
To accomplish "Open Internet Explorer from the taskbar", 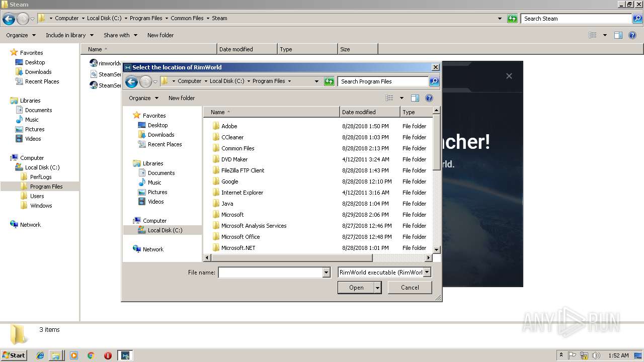I will 40,355.
